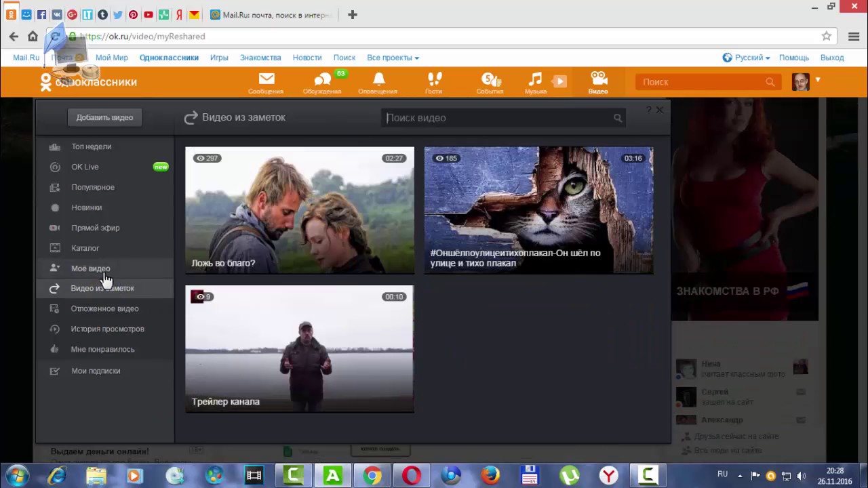
Task: Expand profile menu arrow beside avatar
Action: click(818, 80)
